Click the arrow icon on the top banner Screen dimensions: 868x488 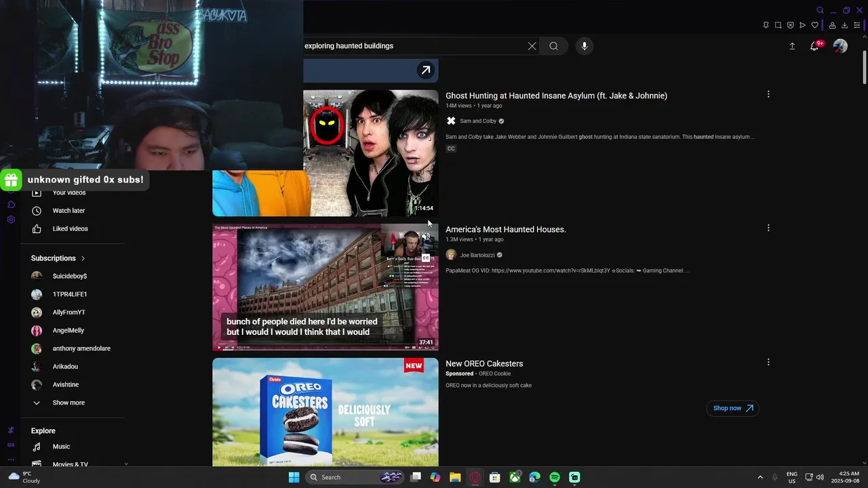pyautogui.click(x=425, y=70)
